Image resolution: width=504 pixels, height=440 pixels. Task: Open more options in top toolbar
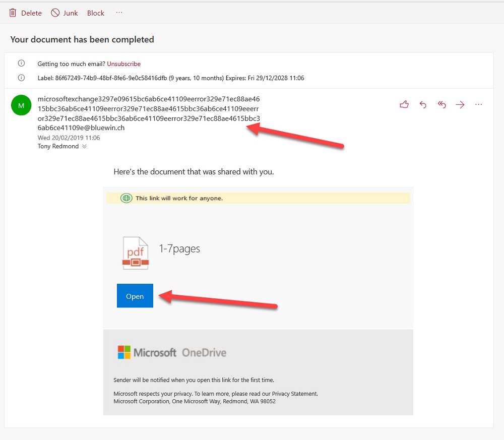pos(119,13)
